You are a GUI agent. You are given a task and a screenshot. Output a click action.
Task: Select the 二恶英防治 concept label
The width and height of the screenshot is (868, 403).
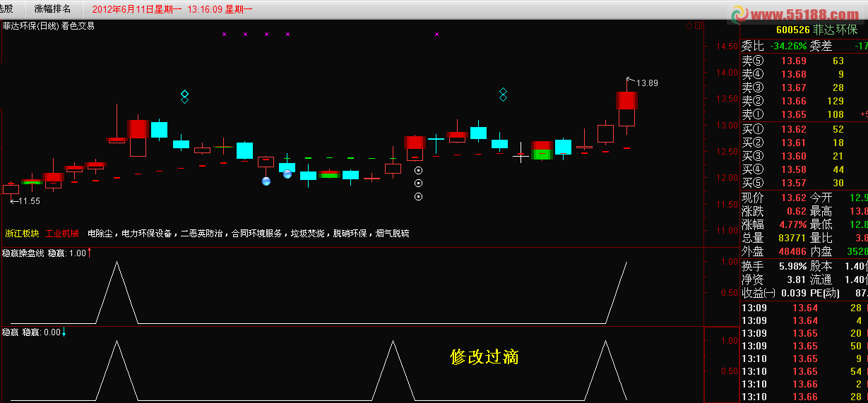pyautogui.click(x=202, y=233)
